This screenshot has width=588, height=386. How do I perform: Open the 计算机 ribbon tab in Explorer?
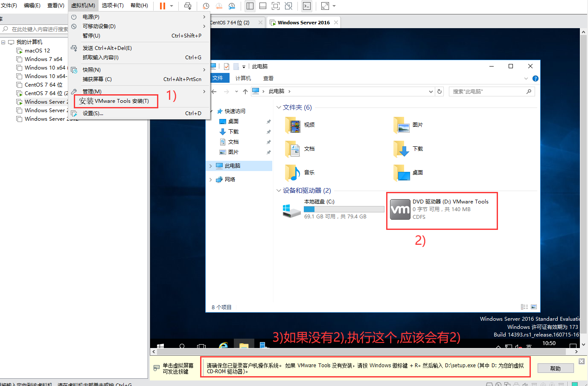(x=243, y=78)
